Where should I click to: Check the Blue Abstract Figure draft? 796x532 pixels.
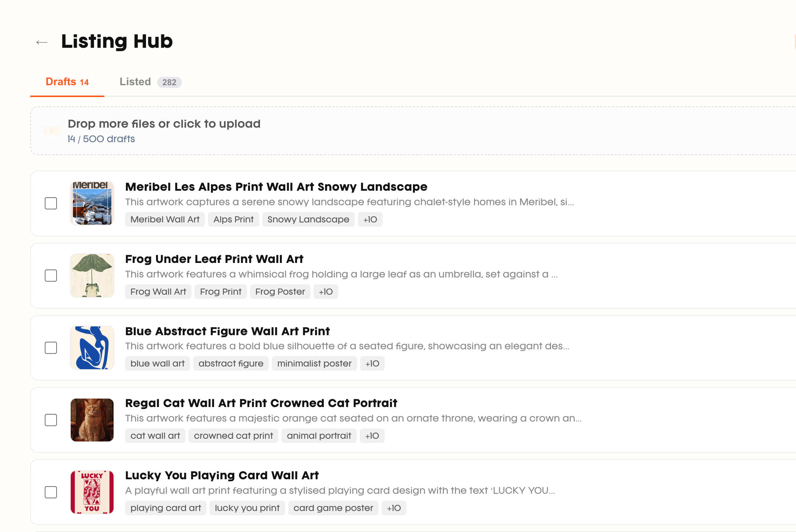tap(51, 348)
